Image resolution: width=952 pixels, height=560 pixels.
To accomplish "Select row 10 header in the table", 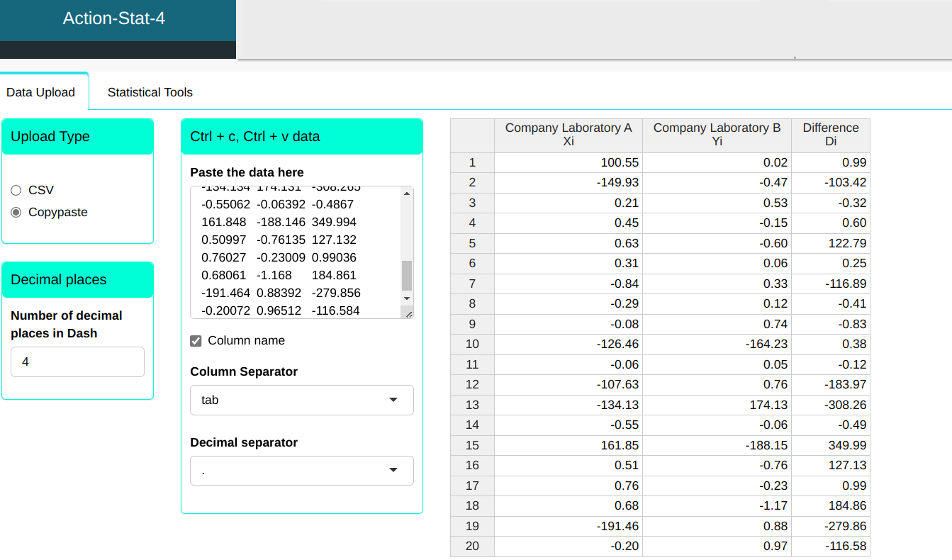I will pyautogui.click(x=472, y=345).
